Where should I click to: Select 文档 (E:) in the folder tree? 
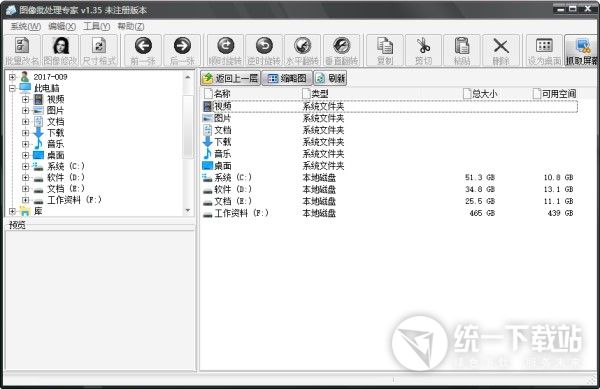pyautogui.click(x=65, y=189)
